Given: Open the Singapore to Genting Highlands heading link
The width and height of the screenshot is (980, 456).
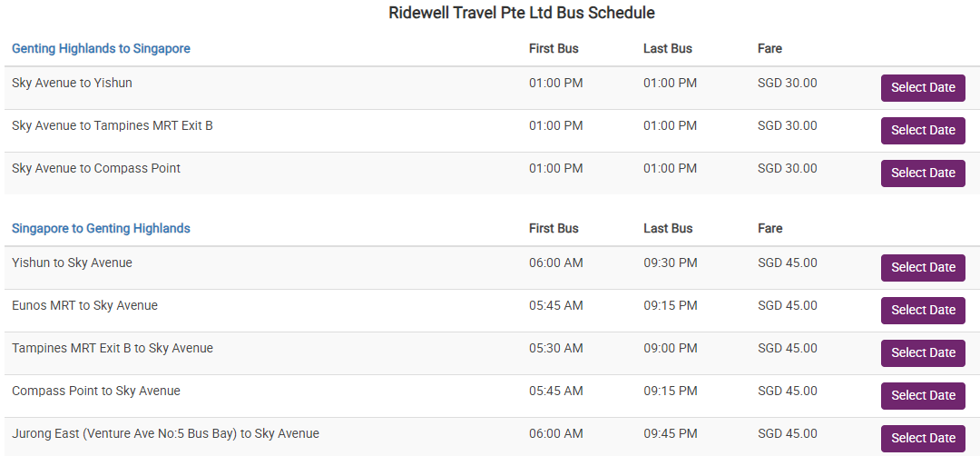Looking at the screenshot, I should pyautogui.click(x=101, y=228).
